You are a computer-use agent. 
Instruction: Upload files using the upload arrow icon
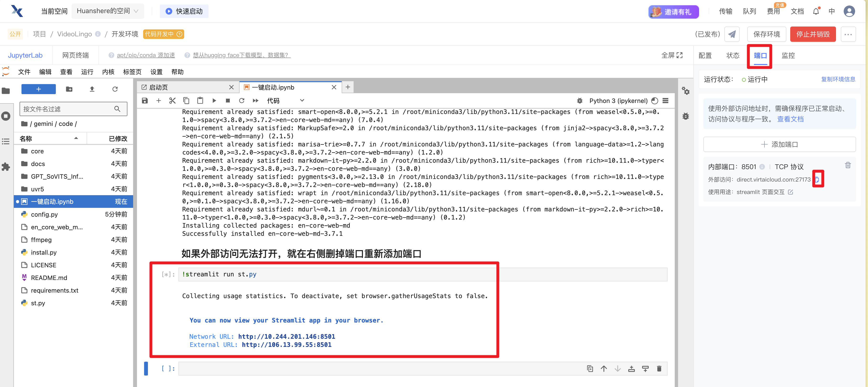point(92,89)
